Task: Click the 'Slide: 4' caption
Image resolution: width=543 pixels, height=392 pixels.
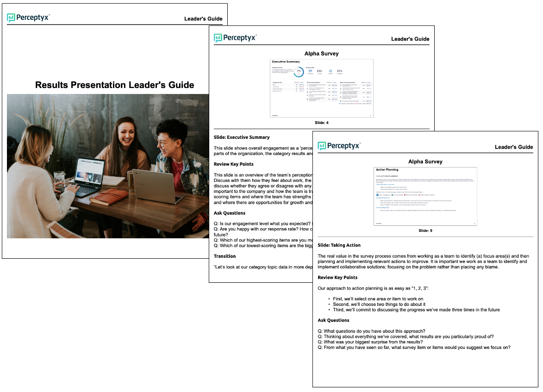Action: [x=321, y=123]
